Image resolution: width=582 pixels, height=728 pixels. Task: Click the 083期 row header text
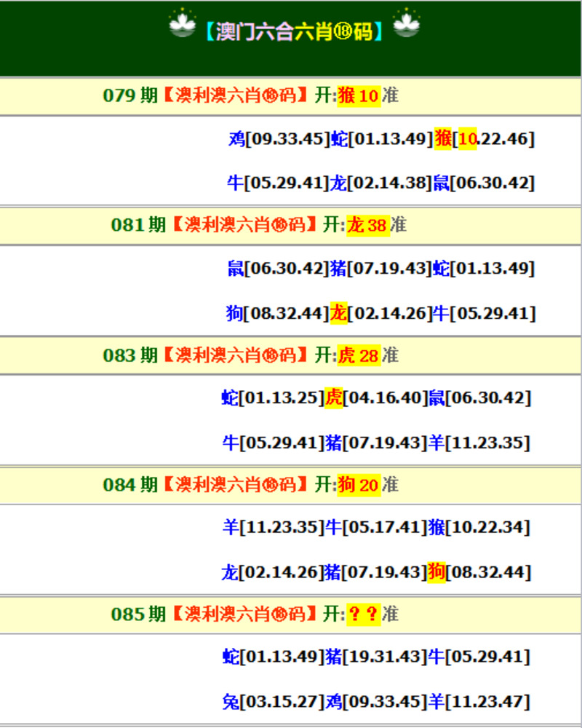tap(250, 355)
